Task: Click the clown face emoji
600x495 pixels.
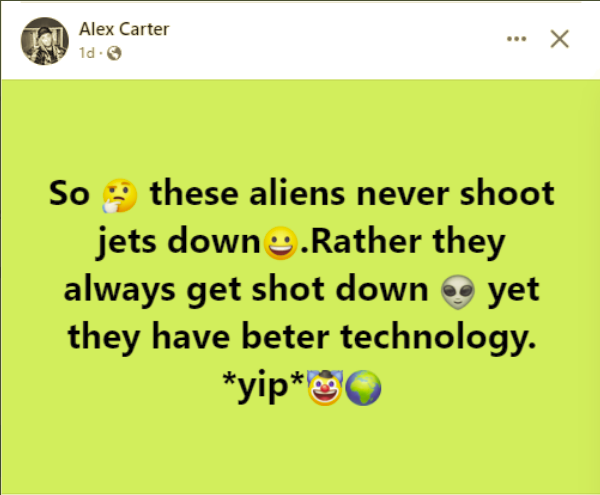Action: [325, 387]
